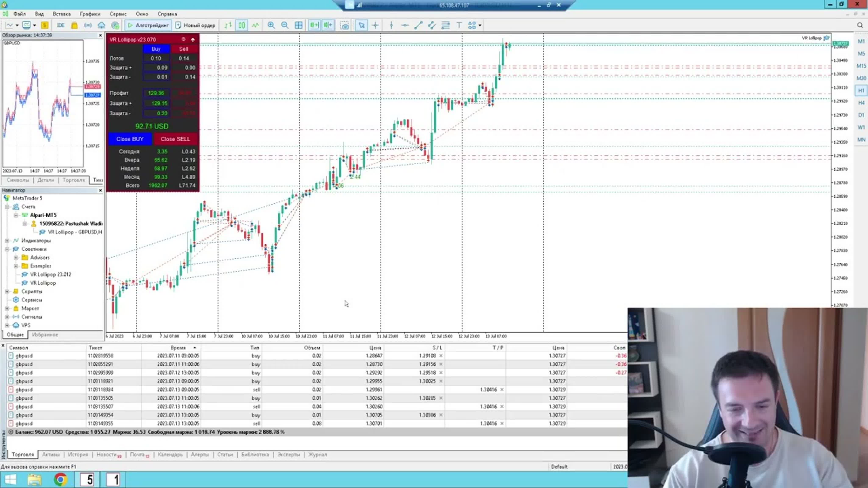Draw a trendline with toolbar tool
This screenshot has height=488, width=868.
coord(418,25)
